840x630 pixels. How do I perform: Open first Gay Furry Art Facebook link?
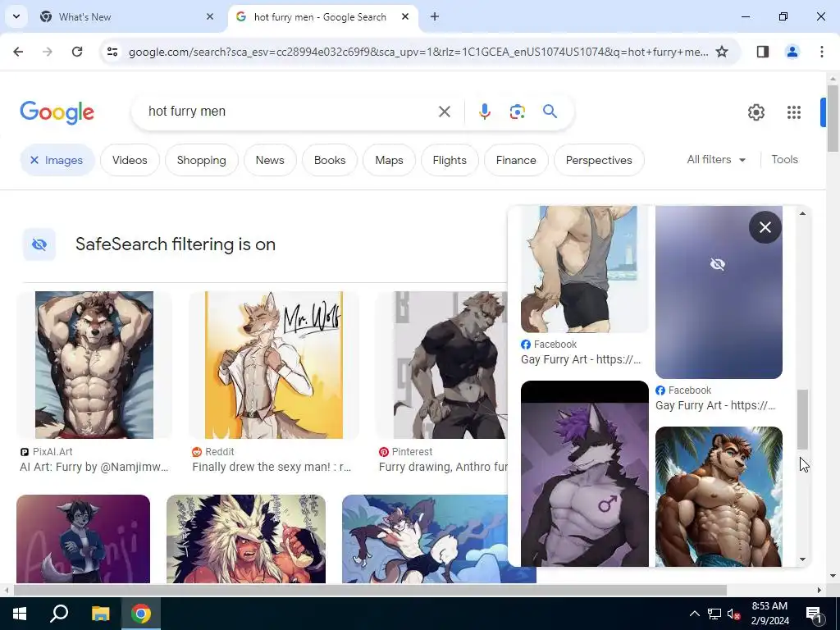pos(581,359)
